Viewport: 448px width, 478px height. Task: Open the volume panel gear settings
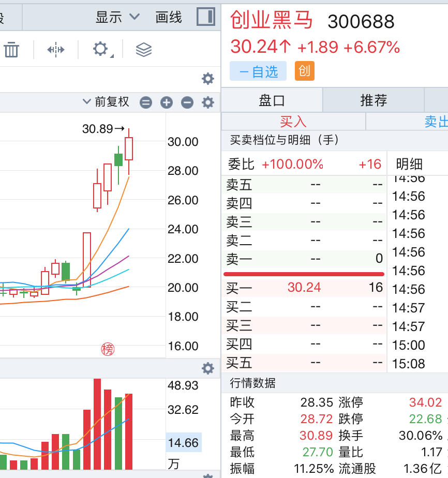[x=208, y=368]
